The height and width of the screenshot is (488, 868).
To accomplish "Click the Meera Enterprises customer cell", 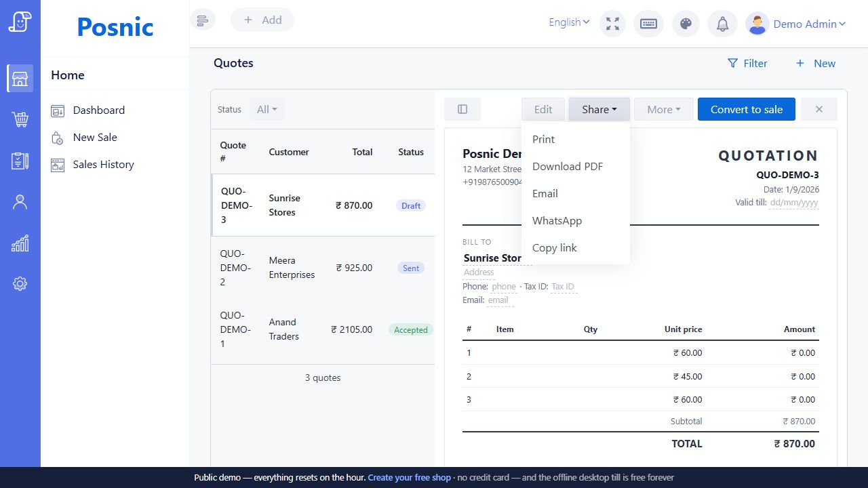I will [292, 268].
